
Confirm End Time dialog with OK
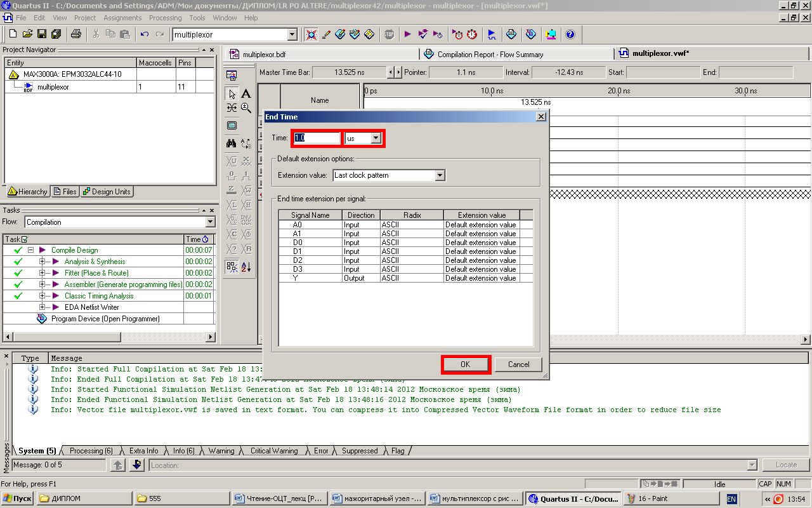pyautogui.click(x=465, y=364)
